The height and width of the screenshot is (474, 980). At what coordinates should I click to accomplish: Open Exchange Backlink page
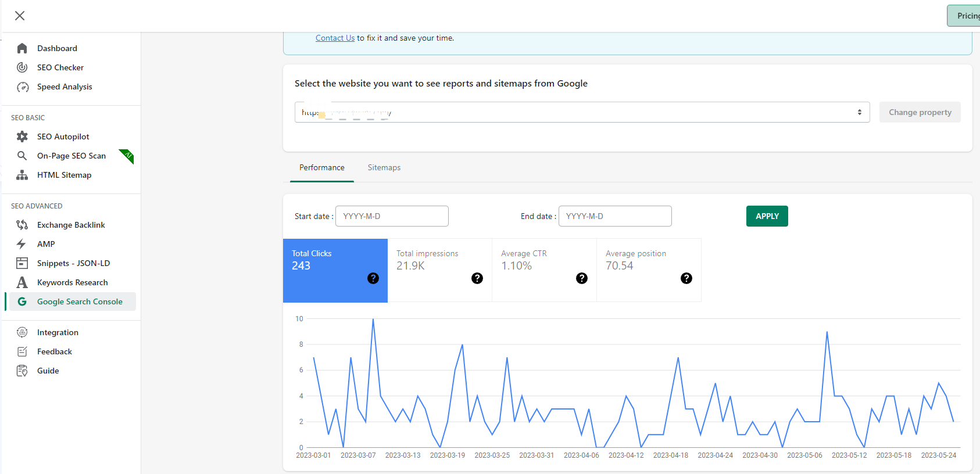[71, 225]
